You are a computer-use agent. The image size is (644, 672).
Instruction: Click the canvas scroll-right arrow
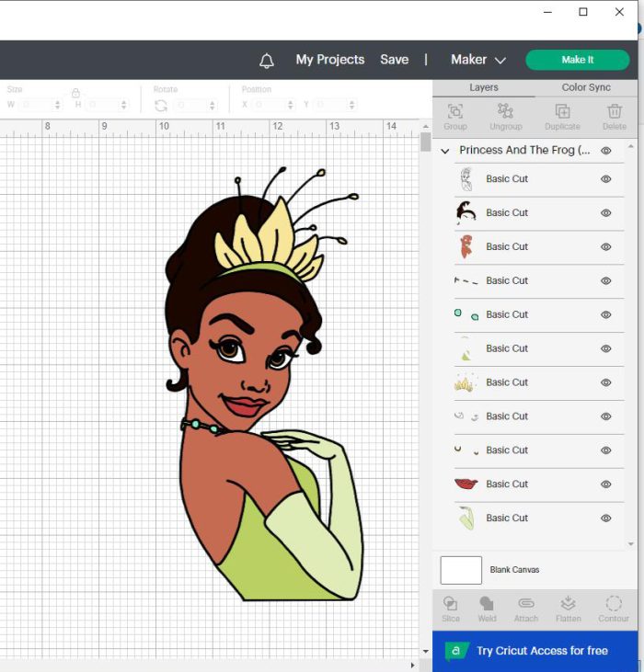tap(412, 666)
